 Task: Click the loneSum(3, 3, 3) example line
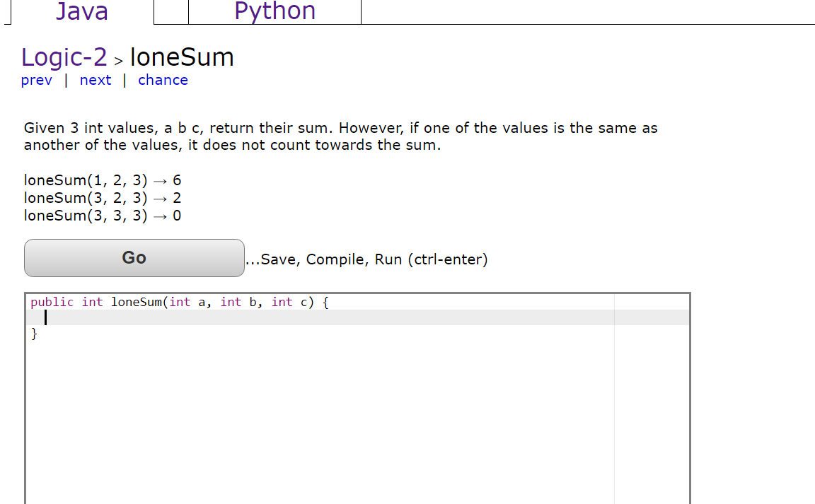[102, 216]
